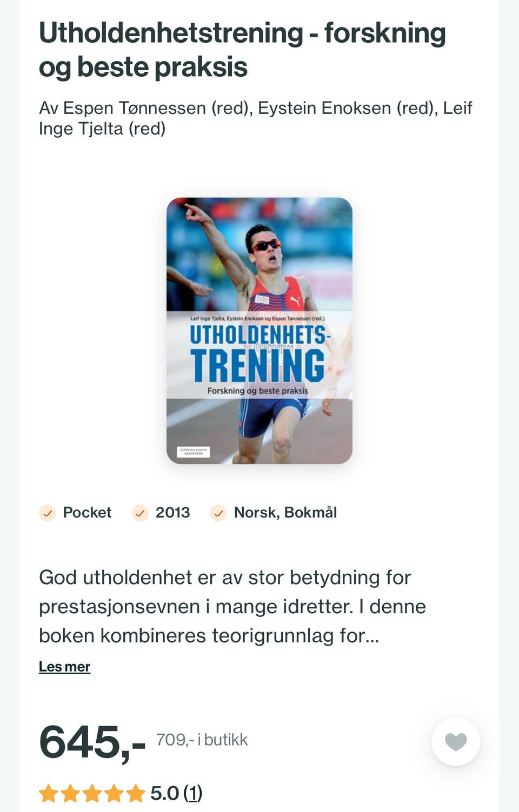Click the 709,- i butikk price
519x812 pixels.
coord(202,740)
